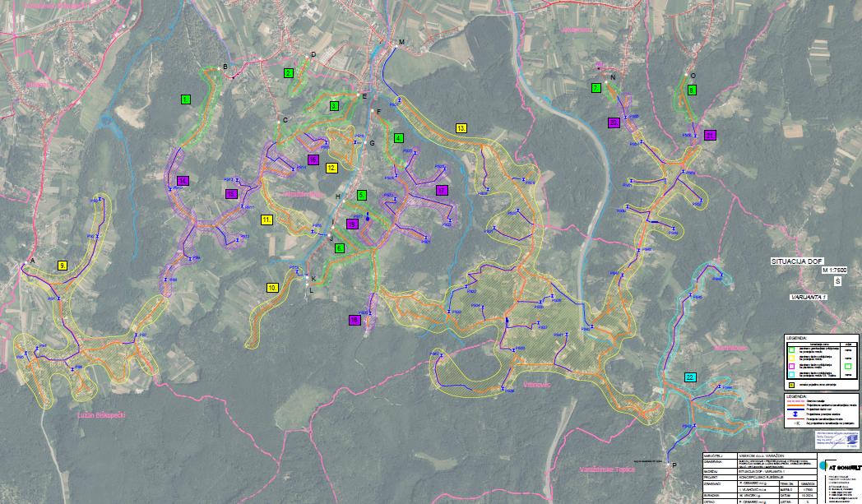The image size is (862, 504).
Task: Click the lower "LEGENDA:" heading
Action: [796, 395]
